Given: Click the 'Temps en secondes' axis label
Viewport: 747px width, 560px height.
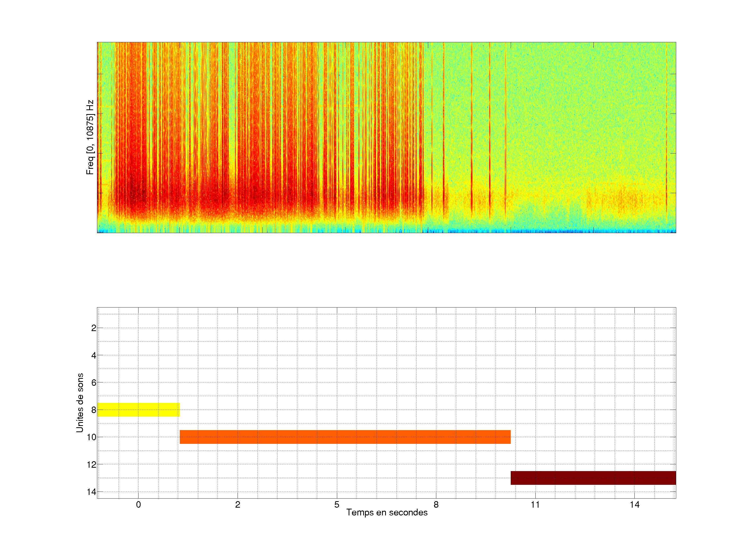Looking at the screenshot, I should click(x=387, y=512).
